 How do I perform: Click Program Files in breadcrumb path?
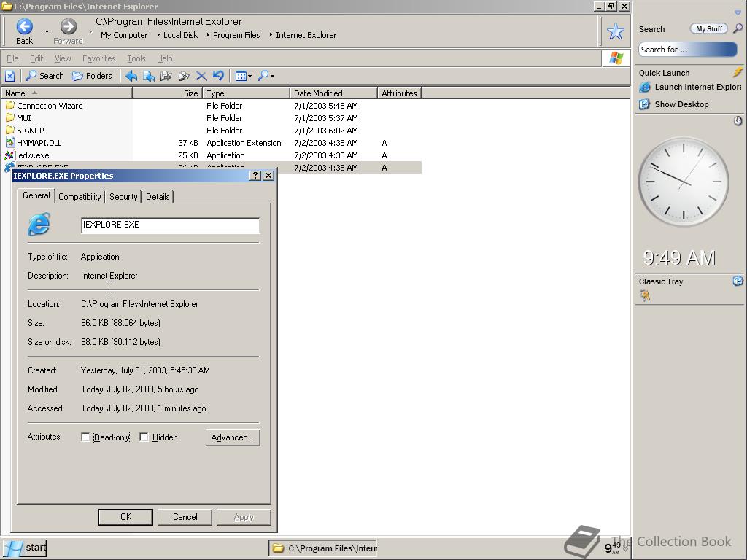click(x=236, y=35)
